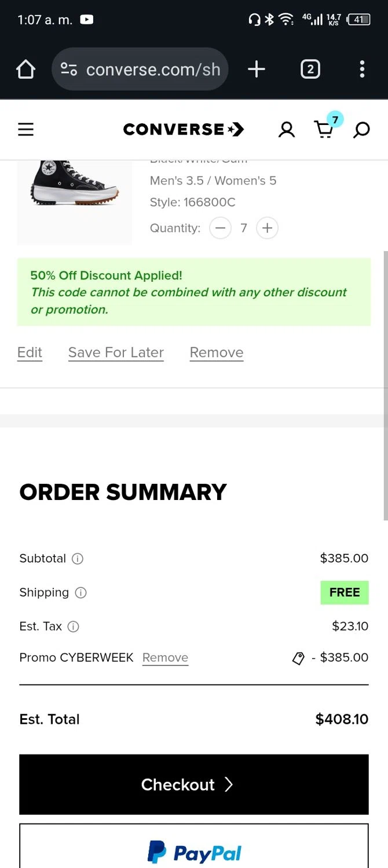
Task: Tap the search magnifier icon
Action: click(361, 130)
